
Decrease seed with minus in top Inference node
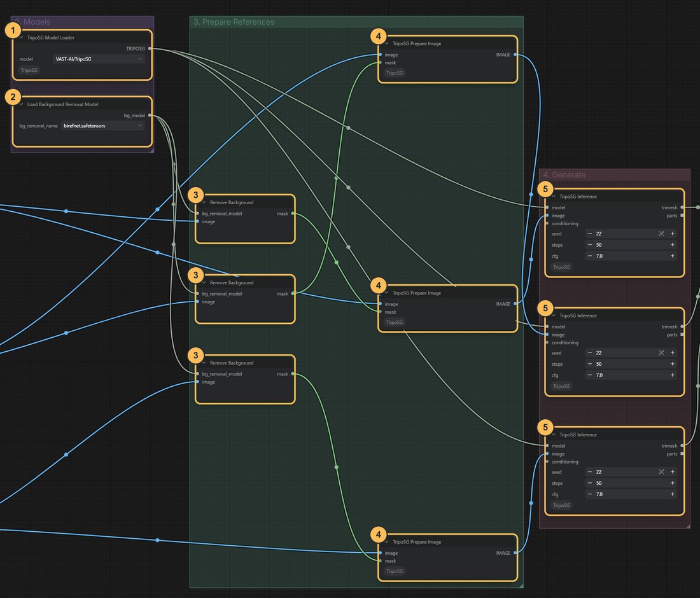tap(590, 234)
